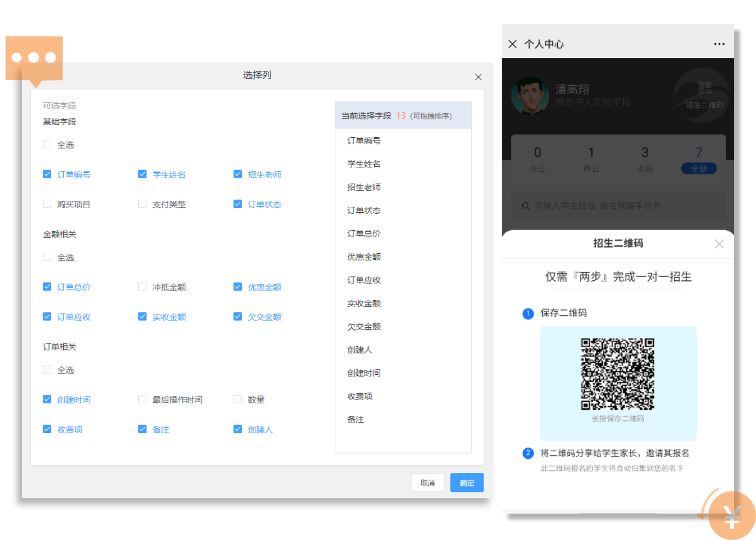The image size is (756, 540).
Task: Check the 购买项目 checkbox
Action: click(47, 204)
